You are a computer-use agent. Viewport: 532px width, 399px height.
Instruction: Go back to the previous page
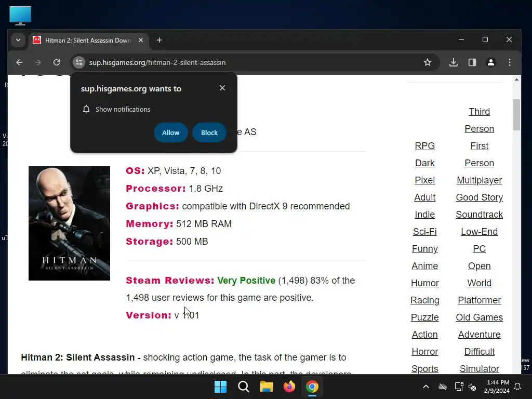point(19,62)
